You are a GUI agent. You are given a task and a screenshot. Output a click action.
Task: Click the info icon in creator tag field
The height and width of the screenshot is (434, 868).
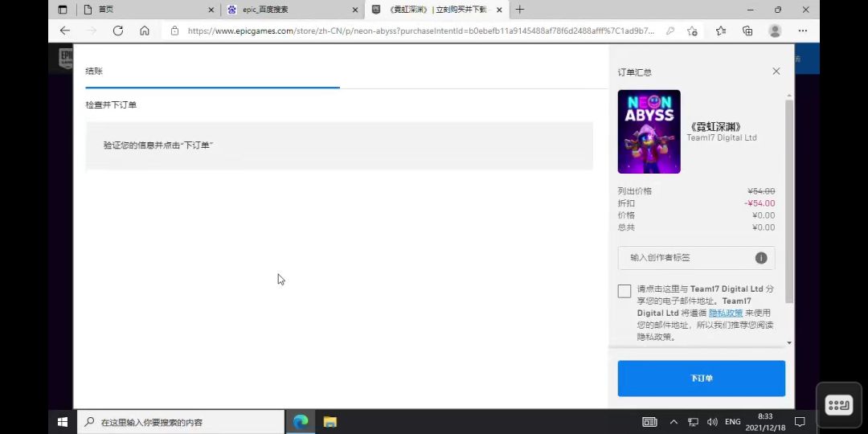(761, 258)
